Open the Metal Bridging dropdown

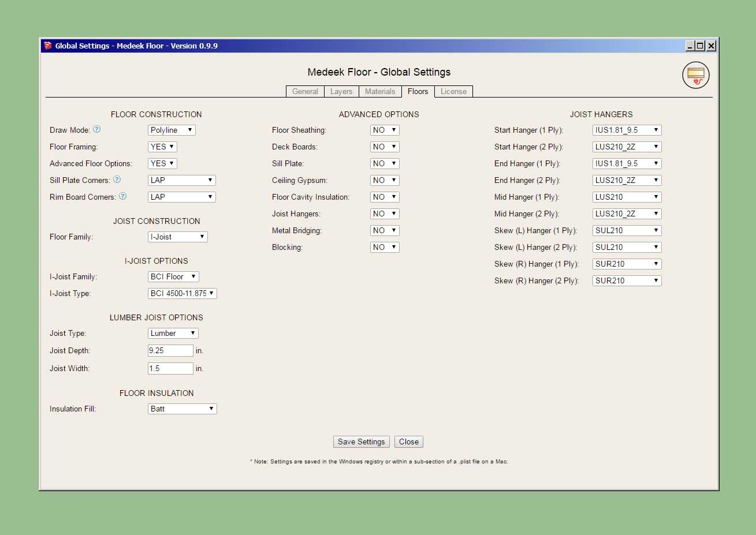pos(385,230)
